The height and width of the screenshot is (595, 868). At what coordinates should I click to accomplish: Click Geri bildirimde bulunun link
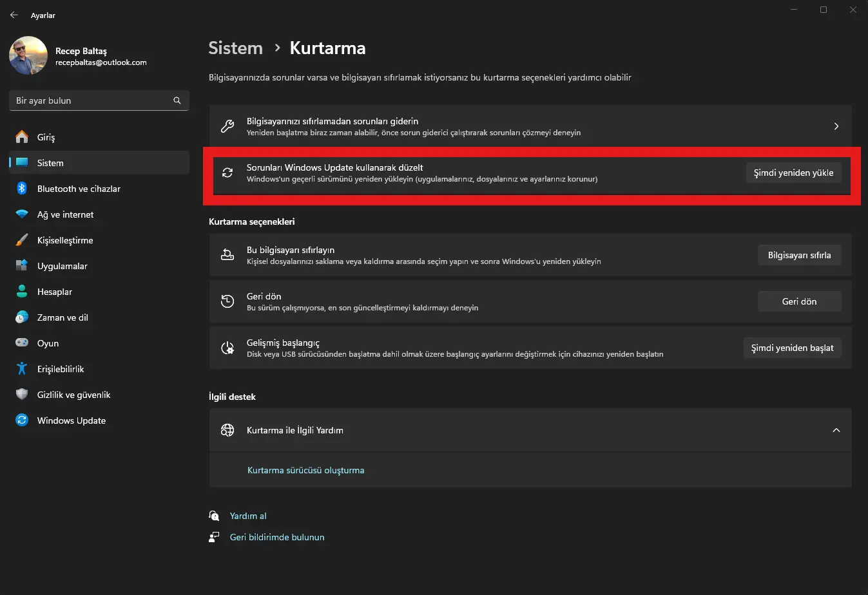277,537
